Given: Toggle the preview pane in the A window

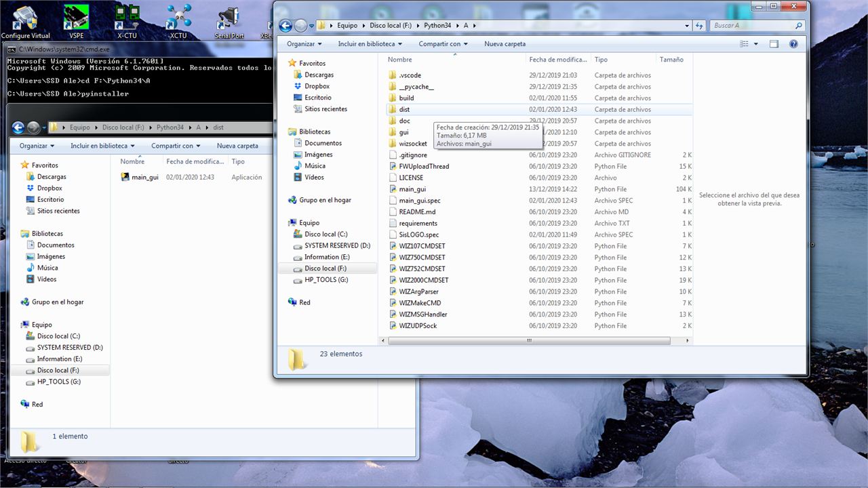Looking at the screenshot, I should coord(774,44).
